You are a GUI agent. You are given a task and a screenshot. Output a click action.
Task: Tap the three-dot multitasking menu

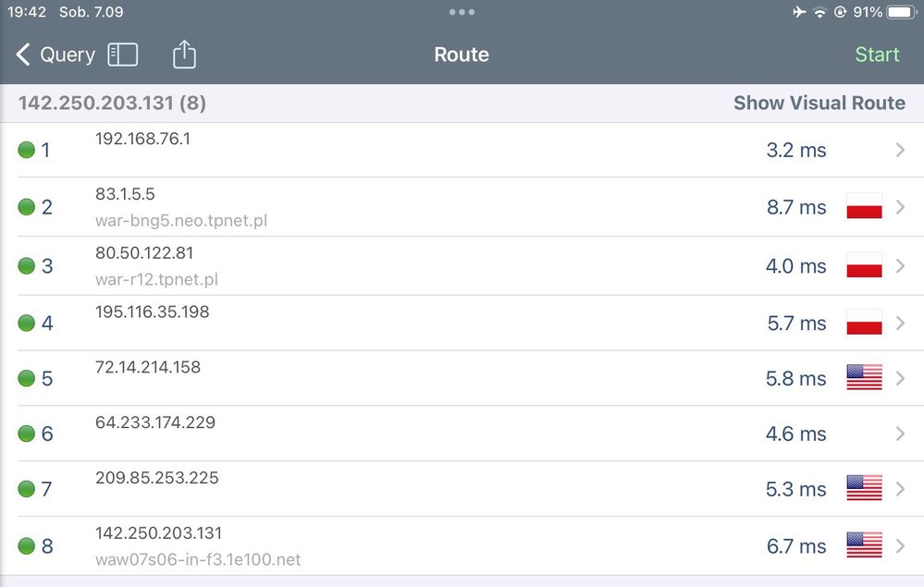[x=462, y=12]
